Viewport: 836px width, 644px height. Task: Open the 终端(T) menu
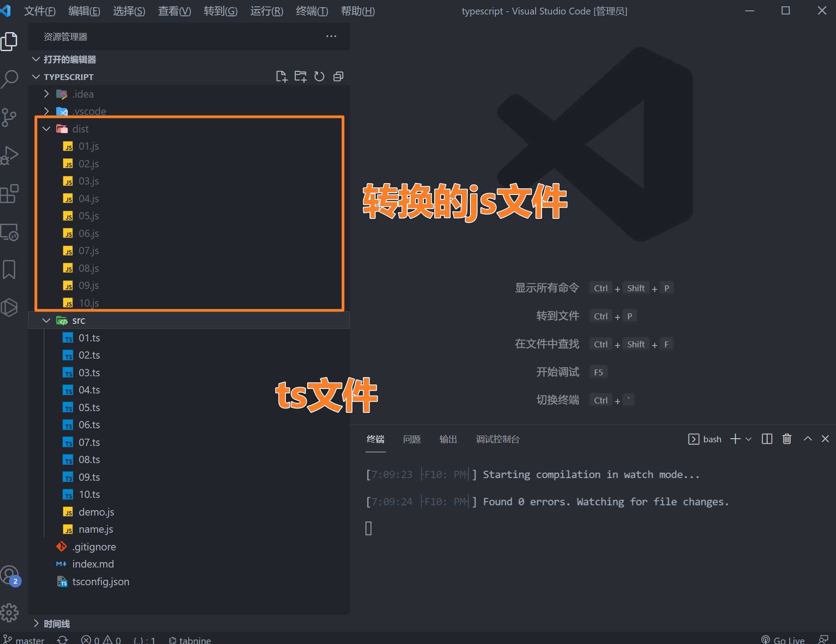click(x=312, y=11)
